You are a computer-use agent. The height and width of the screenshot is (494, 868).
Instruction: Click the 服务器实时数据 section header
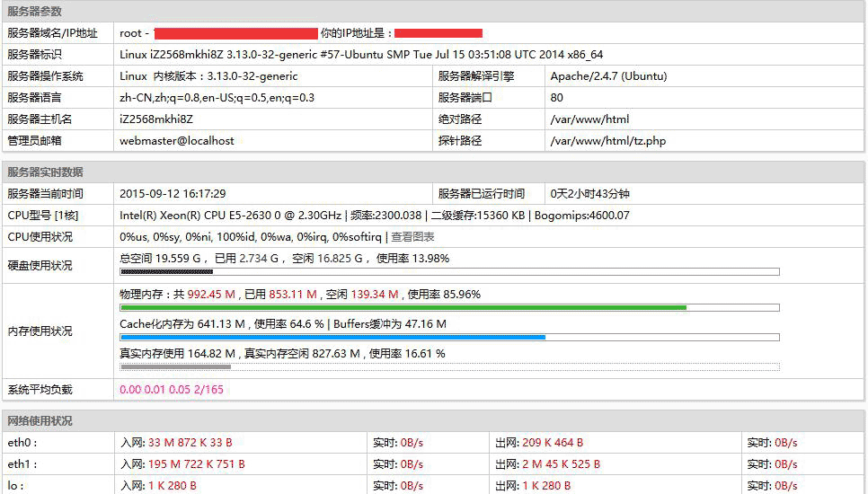pos(45,172)
